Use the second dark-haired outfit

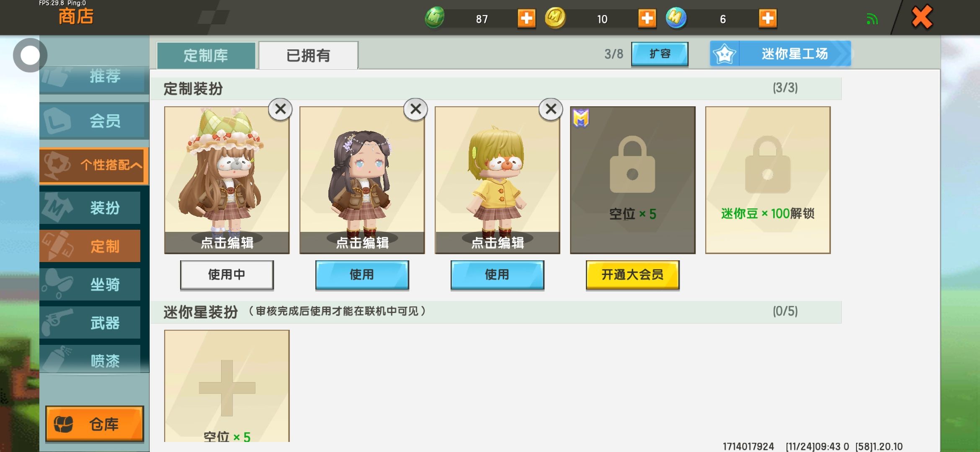(362, 275)
